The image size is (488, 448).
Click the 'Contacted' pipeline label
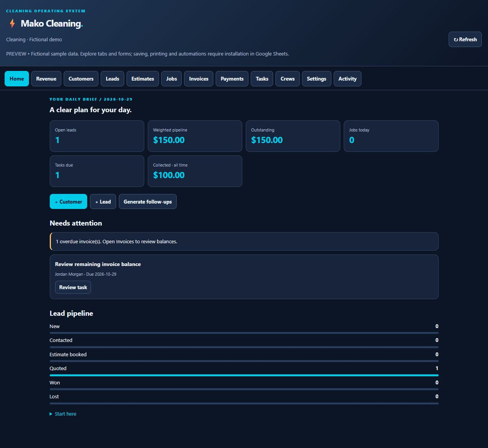[61, 340]
